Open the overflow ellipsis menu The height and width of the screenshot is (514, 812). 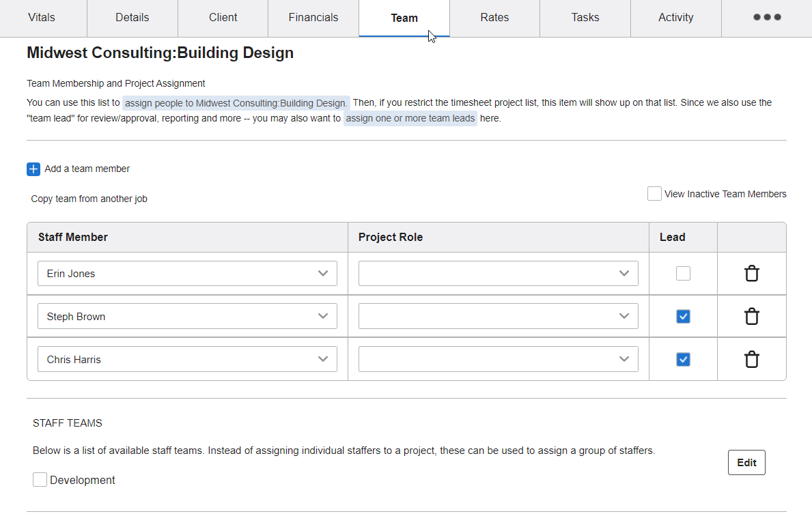(x=766, y=18)
